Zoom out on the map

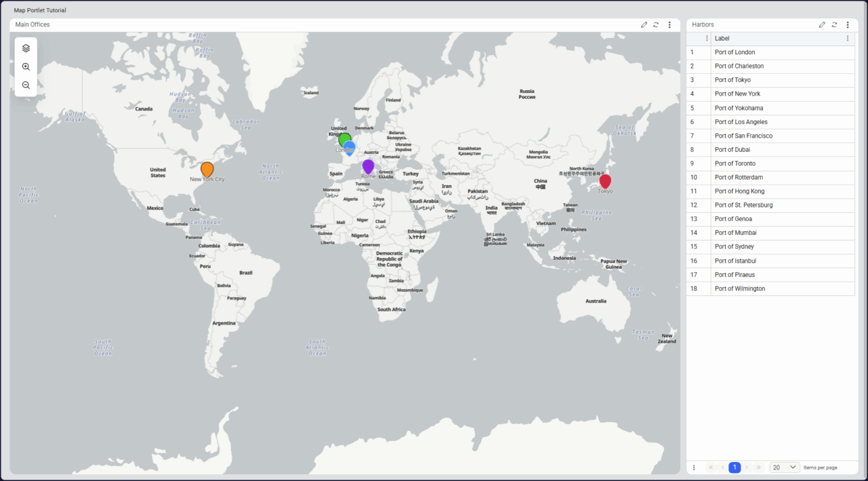[26, 85]
